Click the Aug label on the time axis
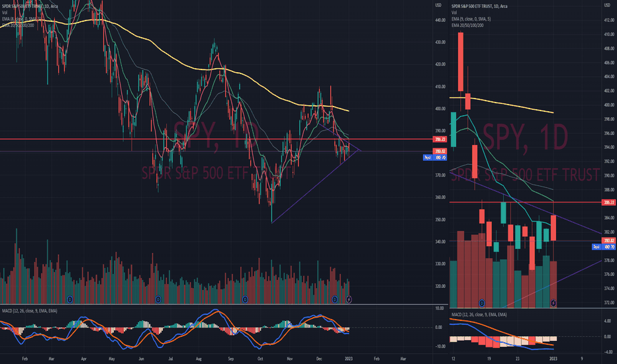The width and height of the screenshot is (617, 364). 199,359
